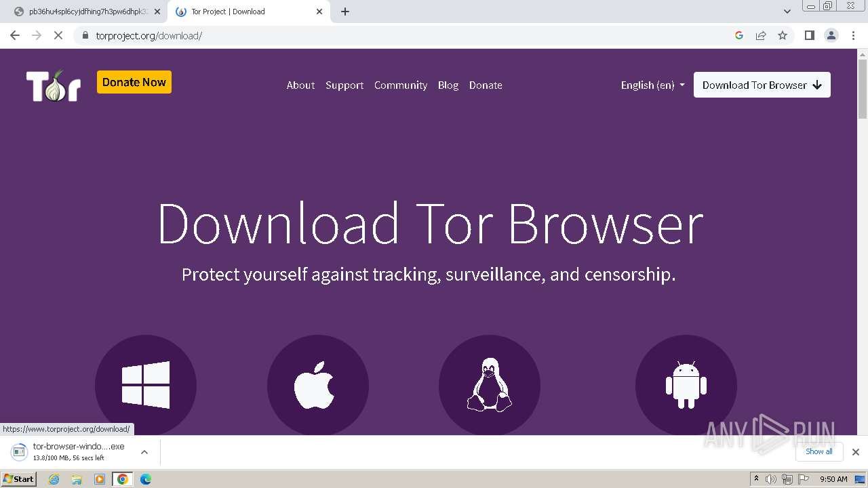Select the Apple macOS download icon
868x488 pixels.
point(318,385)
